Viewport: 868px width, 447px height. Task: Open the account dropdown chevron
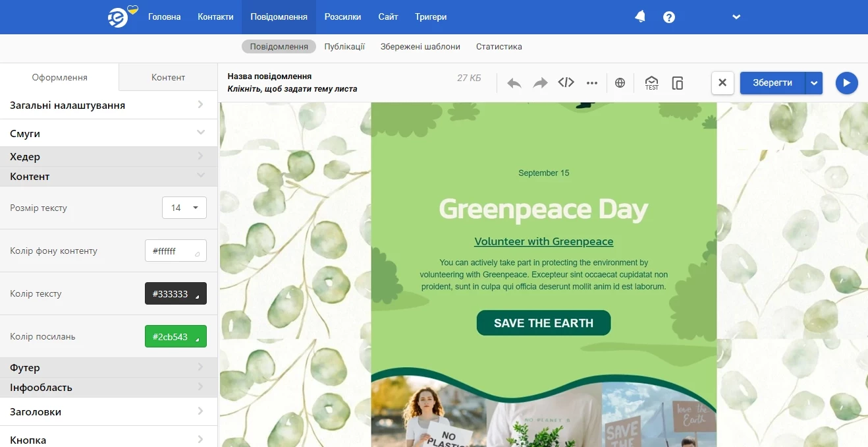(736, 17)
